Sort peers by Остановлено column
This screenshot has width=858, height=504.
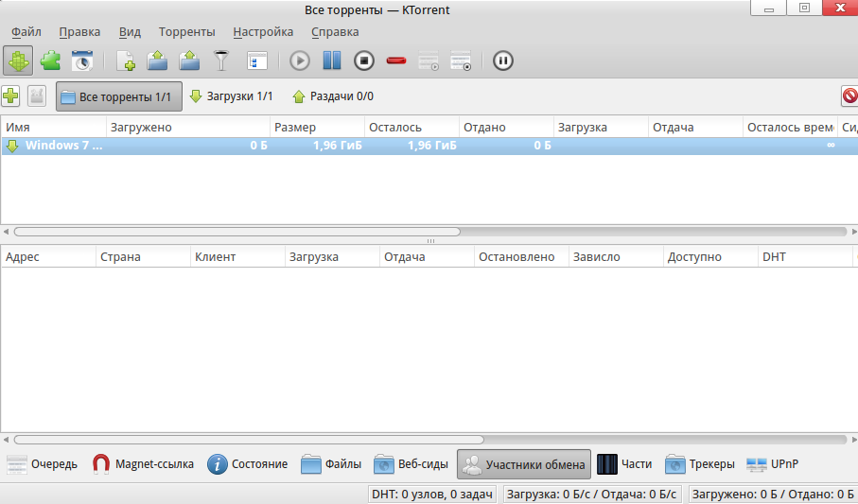pyautogui.click(x=521, y=256)
